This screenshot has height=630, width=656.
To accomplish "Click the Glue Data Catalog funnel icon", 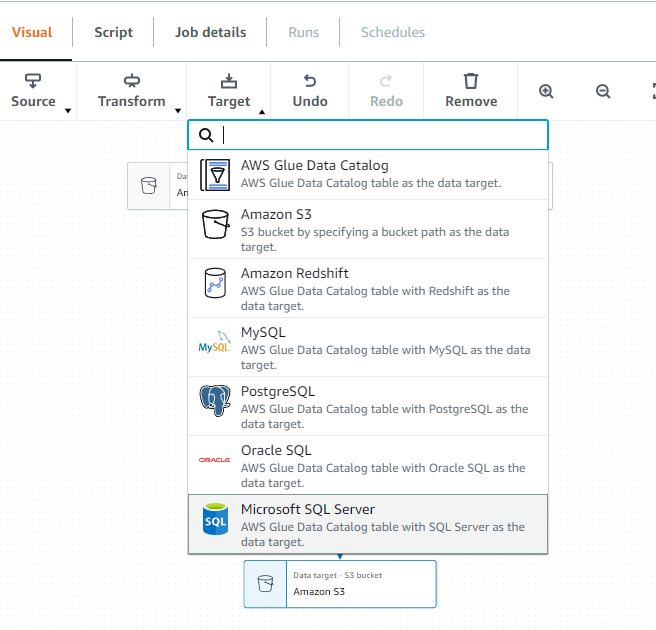I will [215, 175].
